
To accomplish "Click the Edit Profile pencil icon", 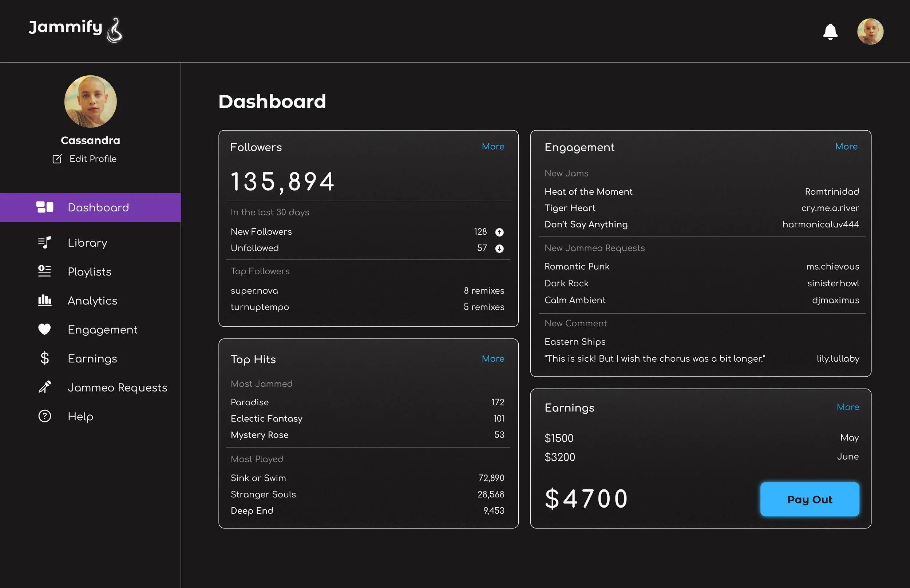I will [x=57, y=159].
